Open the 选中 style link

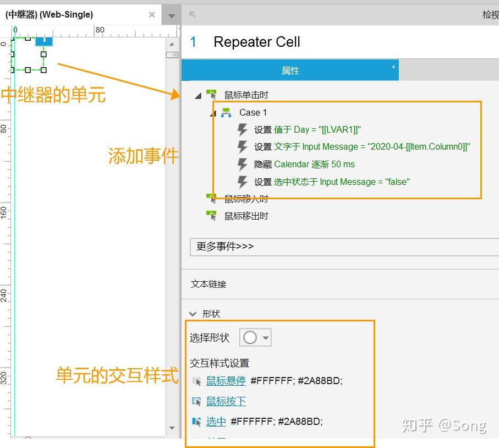tap(216, 422)
